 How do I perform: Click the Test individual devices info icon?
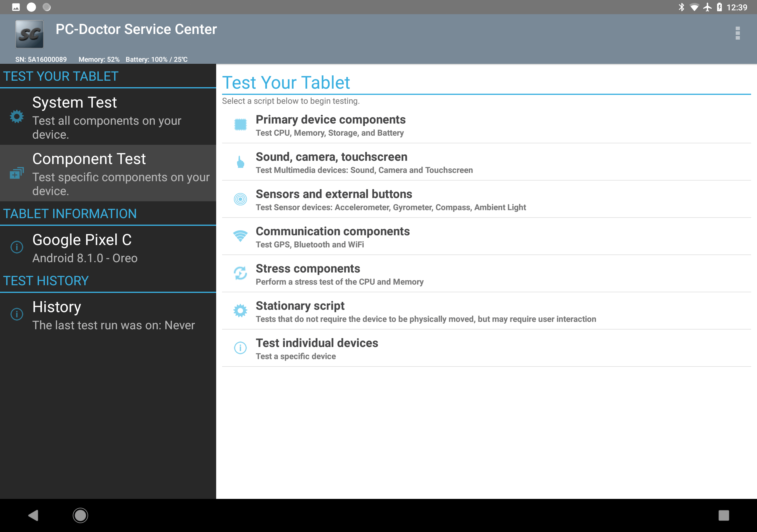(x=240, y=348)
